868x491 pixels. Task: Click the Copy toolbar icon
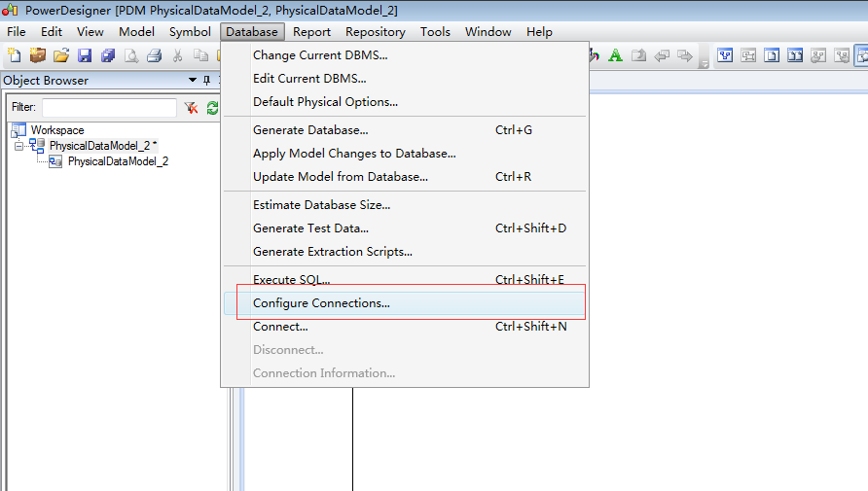point(201,55)
